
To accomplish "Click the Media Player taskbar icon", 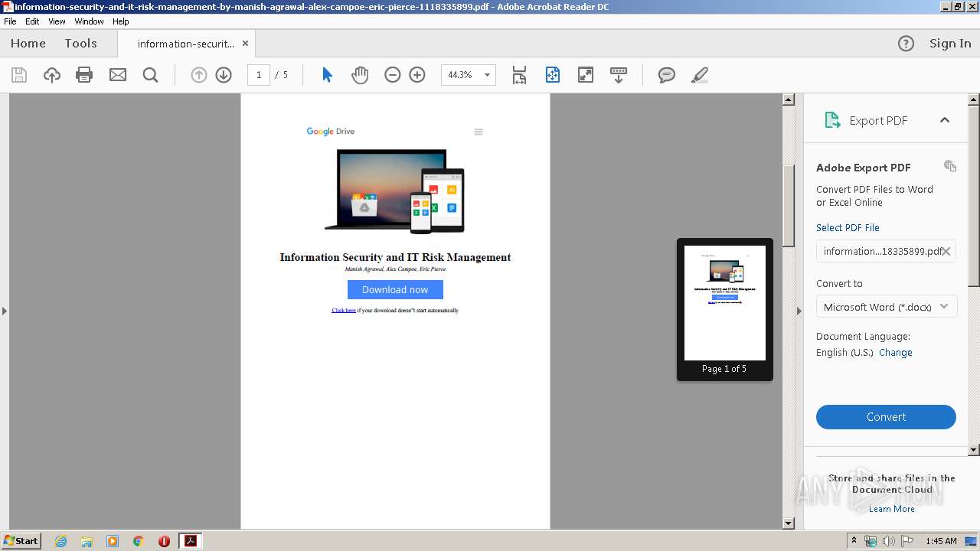I will click(x=113, y=541).
